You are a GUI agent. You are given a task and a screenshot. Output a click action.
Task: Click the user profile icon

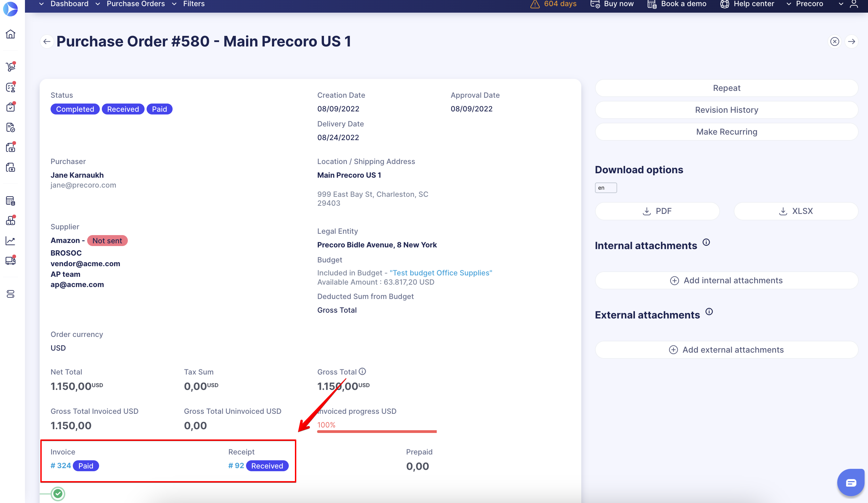854,4
